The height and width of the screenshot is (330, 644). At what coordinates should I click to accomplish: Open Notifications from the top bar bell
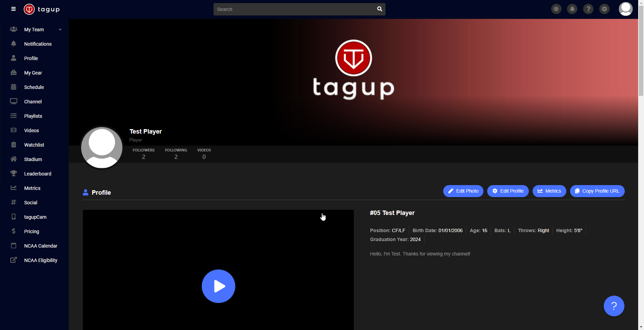[572, 9]
